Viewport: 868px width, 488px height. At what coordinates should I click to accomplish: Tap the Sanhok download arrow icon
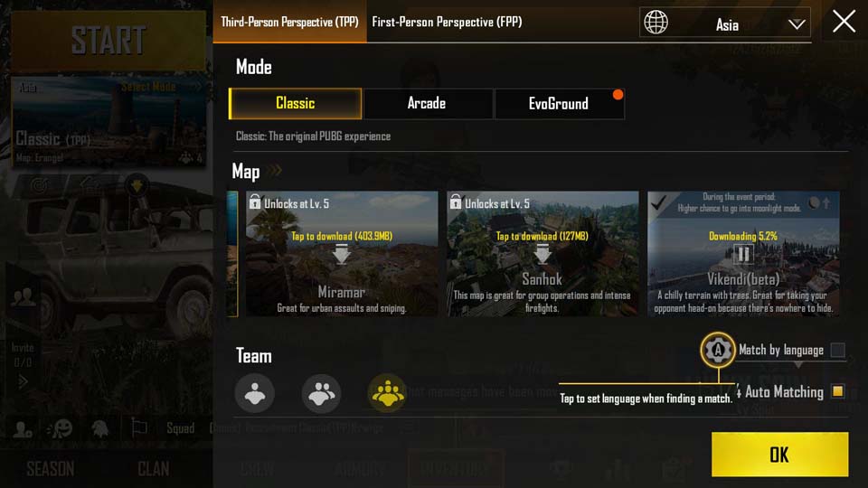(x=542, y=254)
